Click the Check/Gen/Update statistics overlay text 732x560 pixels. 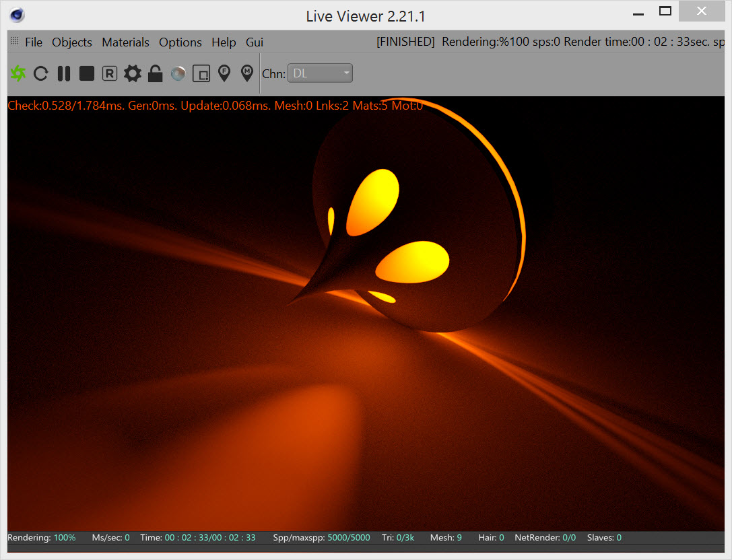215,106
